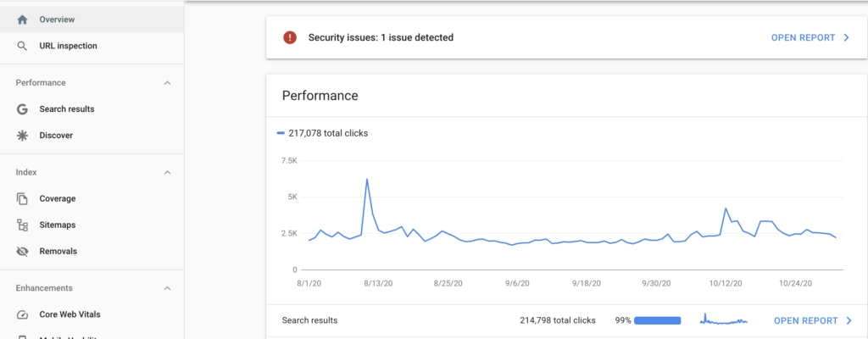Collapse the Enhancements sidebar section
This screenshot has width=868, height=339.
point(167,288)
